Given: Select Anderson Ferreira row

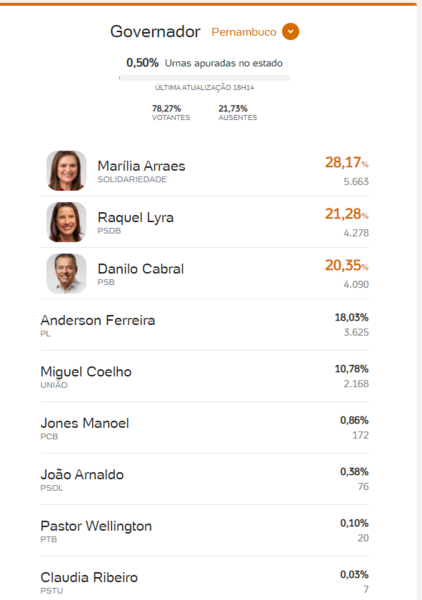Looking at the screenshot, I should (205, 324).
